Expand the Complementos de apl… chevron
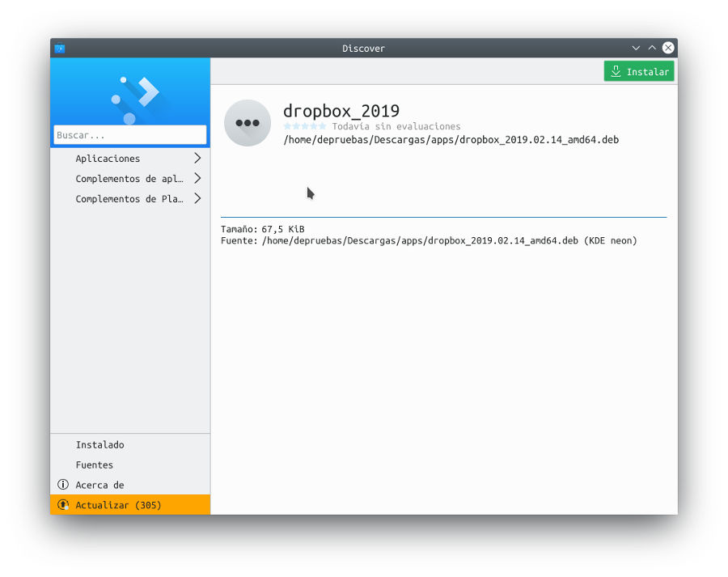This screenshot has height=577, width=728. pyautogui.click(x=197, y=178)
